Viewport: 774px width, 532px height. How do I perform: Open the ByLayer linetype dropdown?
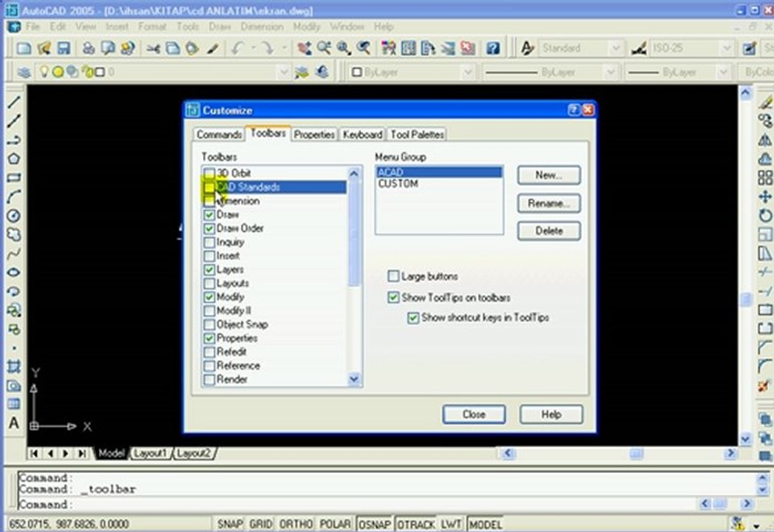[611, 72]
